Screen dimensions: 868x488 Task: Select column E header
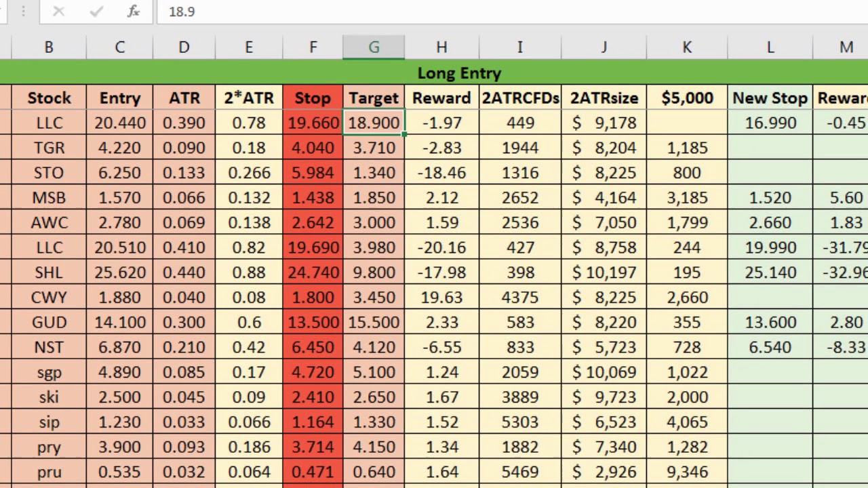pos(249,47)
